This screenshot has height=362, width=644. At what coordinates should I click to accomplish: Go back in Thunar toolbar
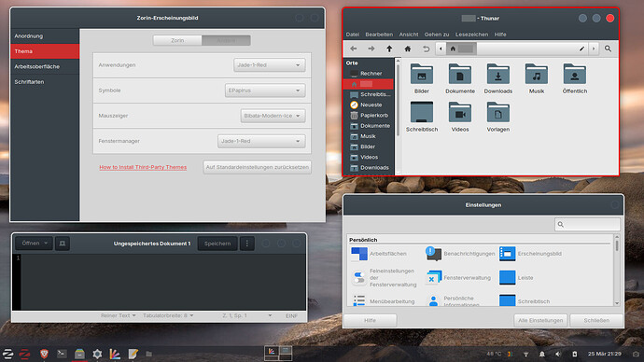[x=353, y=49]
